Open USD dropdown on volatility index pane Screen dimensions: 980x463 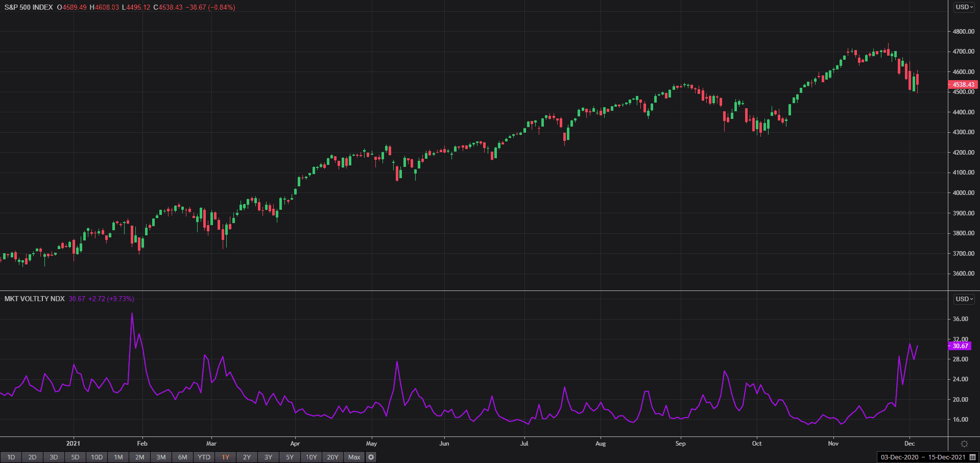[964, 299]
